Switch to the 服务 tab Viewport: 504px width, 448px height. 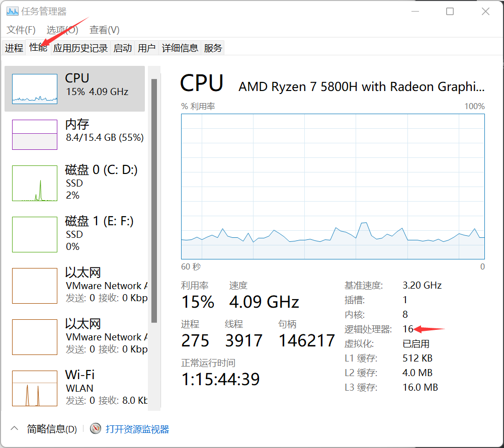(213, 48)
